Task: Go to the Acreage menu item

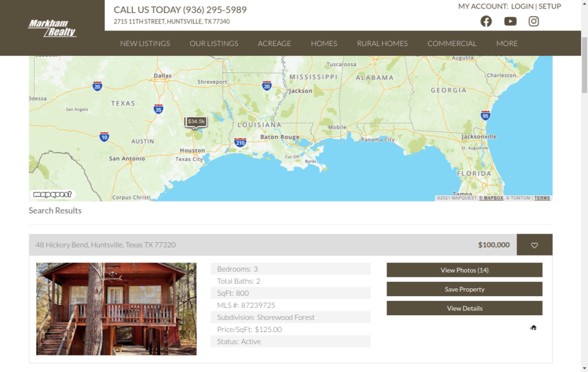Action: tap(274, 44)
